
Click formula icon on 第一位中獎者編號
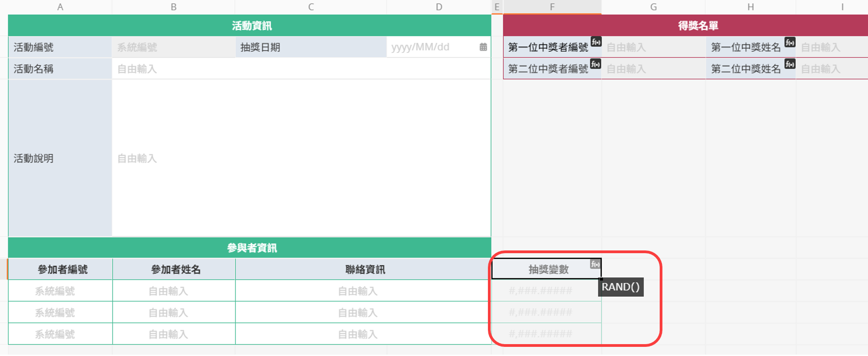pyautogui.click(x=596, y=42)
